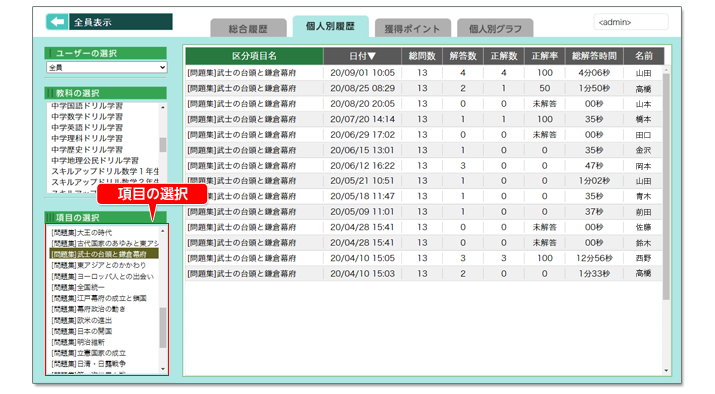
Task: Click the 総解答時間 column header
Action: 594,56
